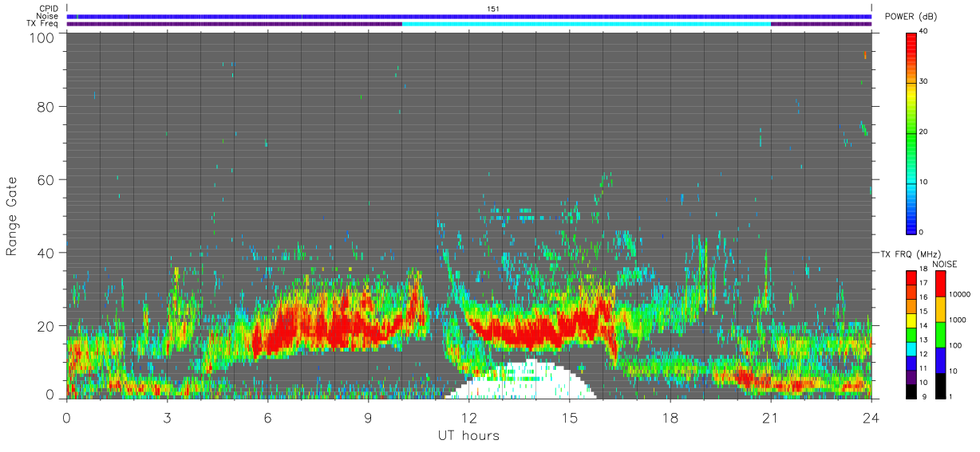Screen dimensions: 980x452
Task: Click the 24 tick label on UT hours axis
Action: coord(871,417)
